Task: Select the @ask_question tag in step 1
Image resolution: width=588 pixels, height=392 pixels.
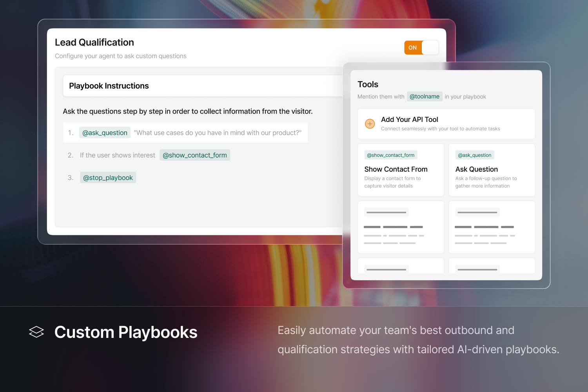Action: coord(105,132)
